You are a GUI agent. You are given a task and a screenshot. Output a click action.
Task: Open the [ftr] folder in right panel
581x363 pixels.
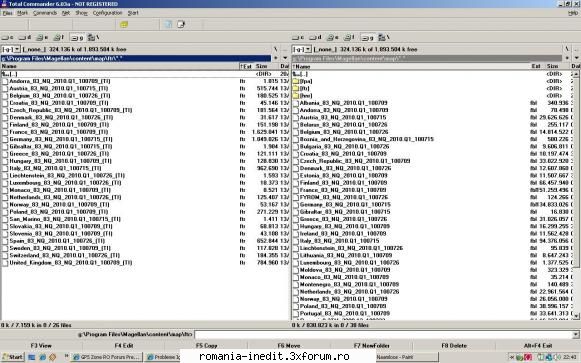pyautogui.click(x=304, y=88)
